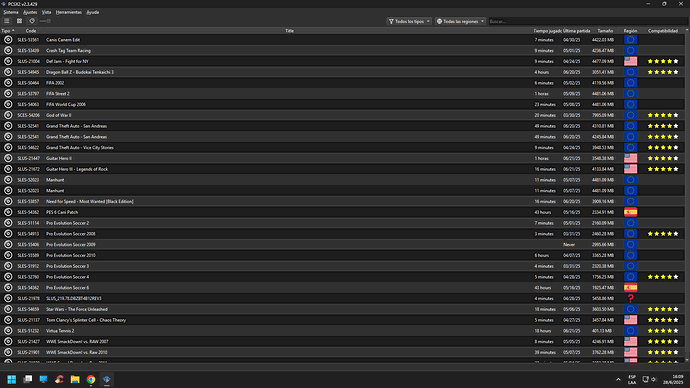Sort games by the Compatibilidad column header
690x388 pixels.
click(663, 31)
